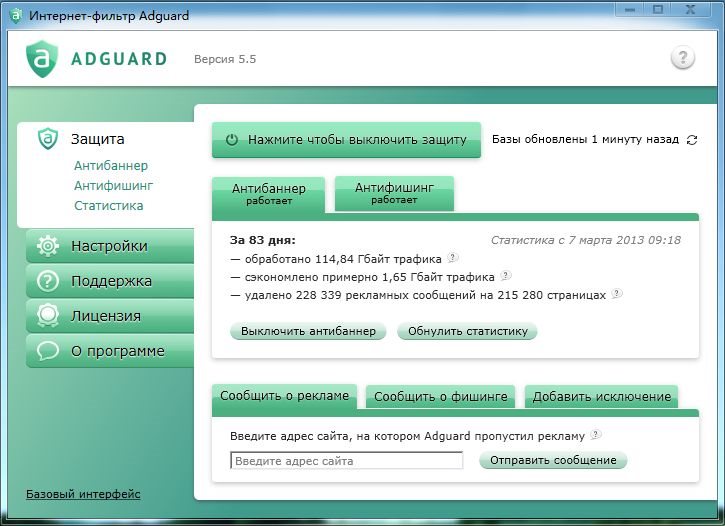
Task: Open the Базовый интерфейс link
Action: (83, 494)
